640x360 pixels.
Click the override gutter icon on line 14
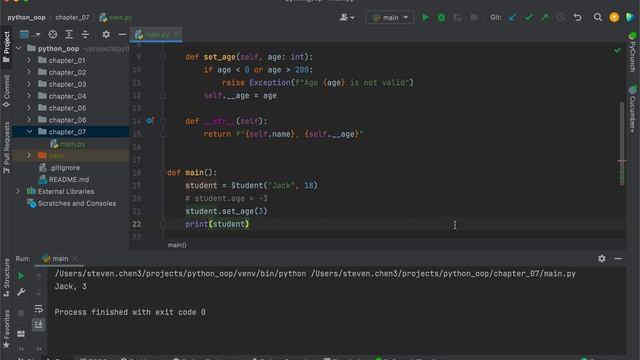tap(150, 121)
